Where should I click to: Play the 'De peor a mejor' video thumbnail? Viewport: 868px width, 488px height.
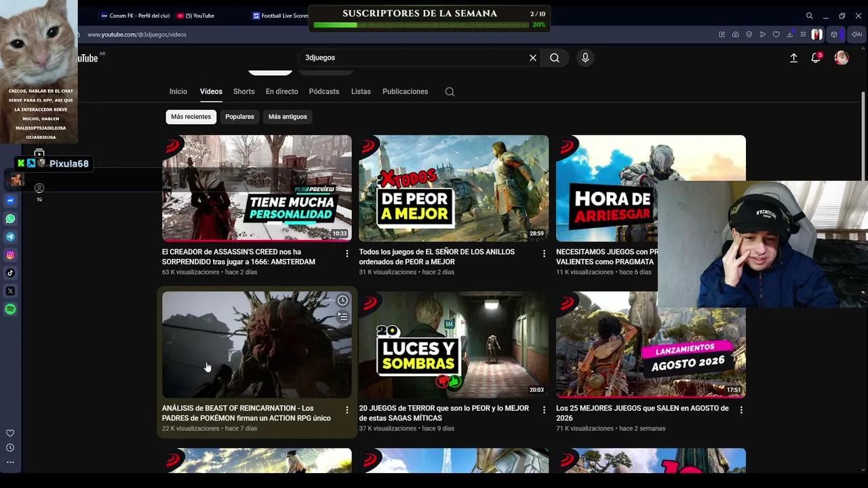coord(454,188)
